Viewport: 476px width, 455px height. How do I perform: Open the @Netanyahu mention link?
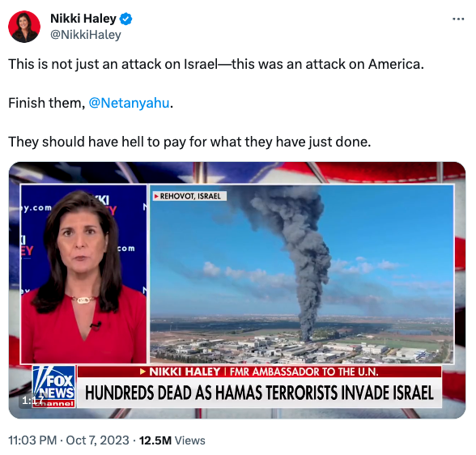pos(129,103)
